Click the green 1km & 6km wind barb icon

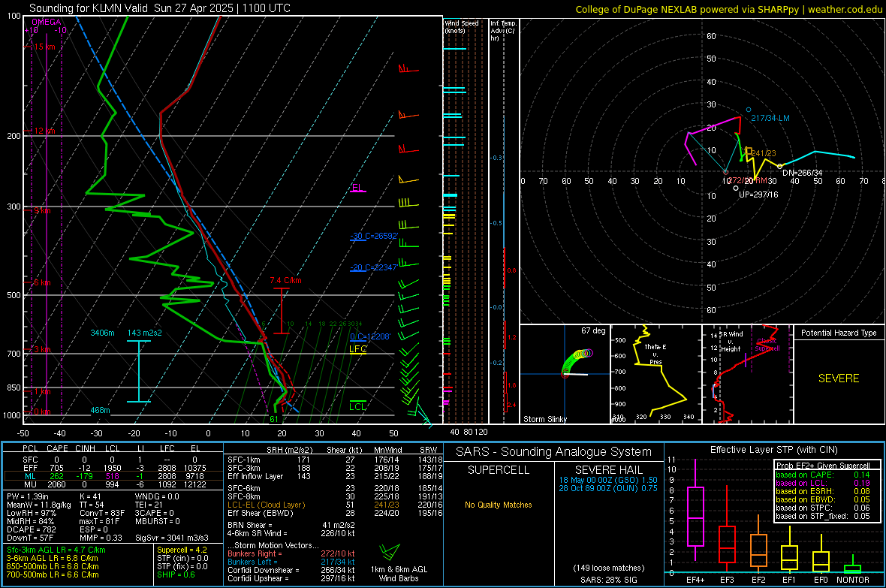(x=390, y=552)
